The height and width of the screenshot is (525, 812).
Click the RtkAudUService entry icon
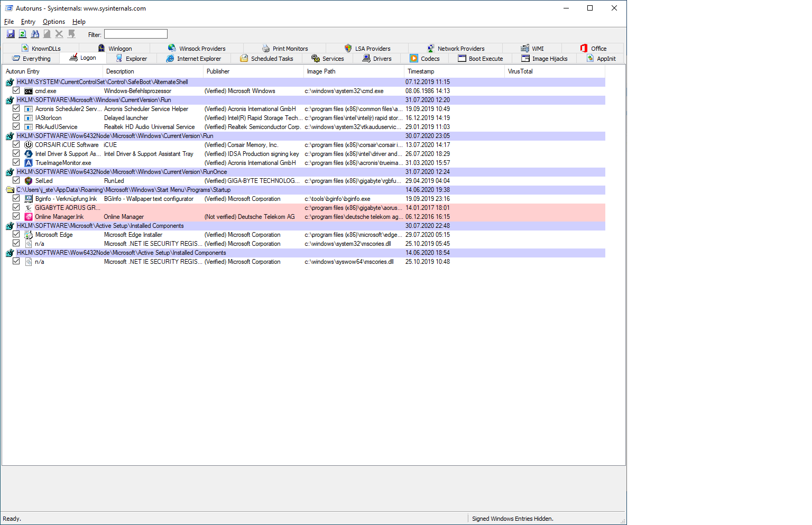pyautogui.click(x=29, y=127)
